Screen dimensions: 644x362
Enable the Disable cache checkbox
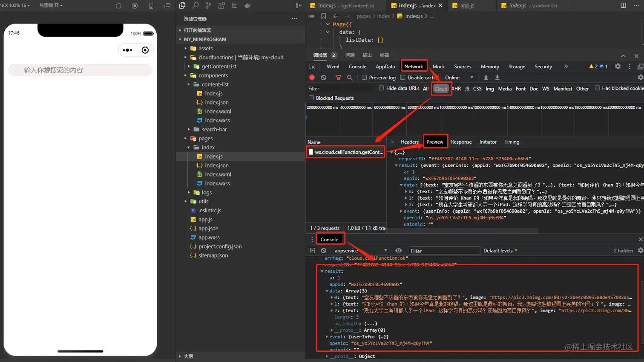pos(402,78)
